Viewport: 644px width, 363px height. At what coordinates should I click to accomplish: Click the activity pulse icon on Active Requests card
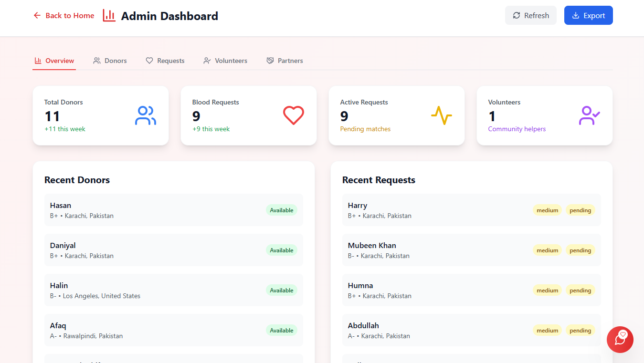click(x=441, y=115)
